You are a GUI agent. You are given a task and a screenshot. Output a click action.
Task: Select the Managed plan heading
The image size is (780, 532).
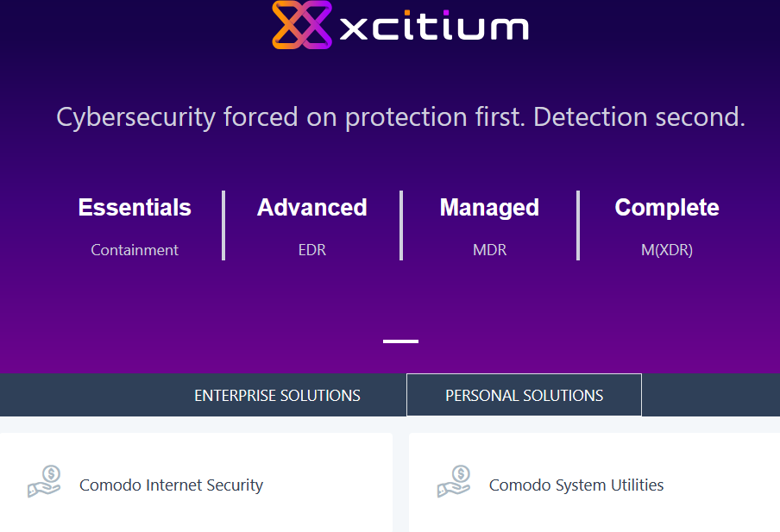coord(489,208)
